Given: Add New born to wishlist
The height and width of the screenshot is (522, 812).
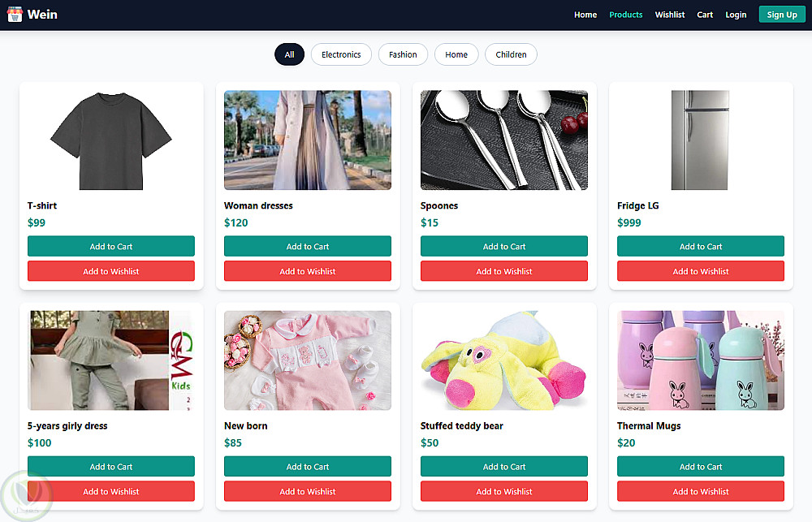Looking at the screenshot, I should click(x=308, y=491).
